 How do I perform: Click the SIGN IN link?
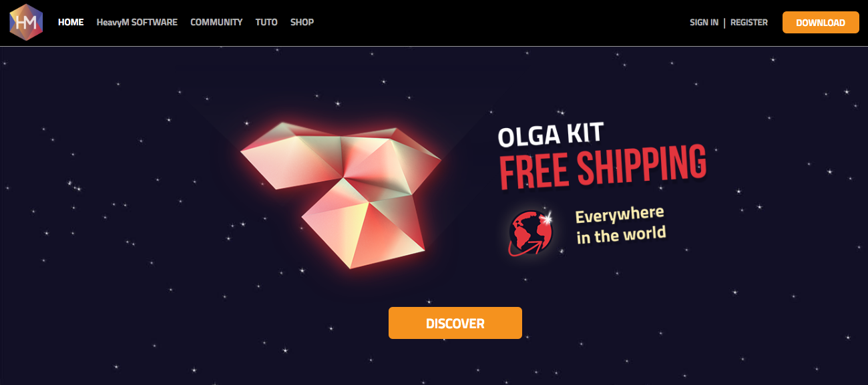(704, 23)
